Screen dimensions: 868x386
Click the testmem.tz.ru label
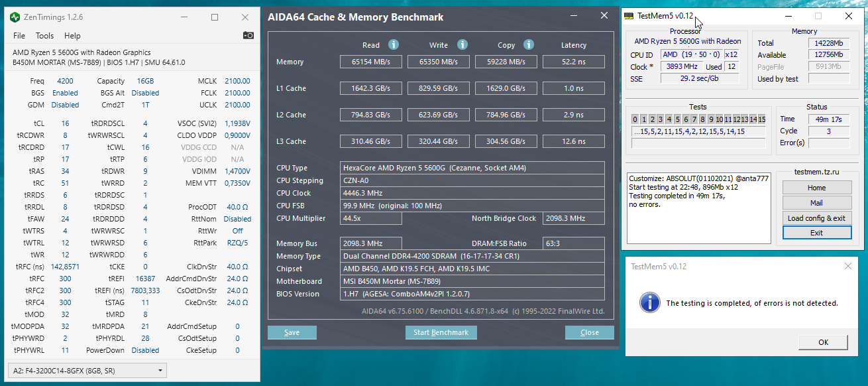point(816,171)
